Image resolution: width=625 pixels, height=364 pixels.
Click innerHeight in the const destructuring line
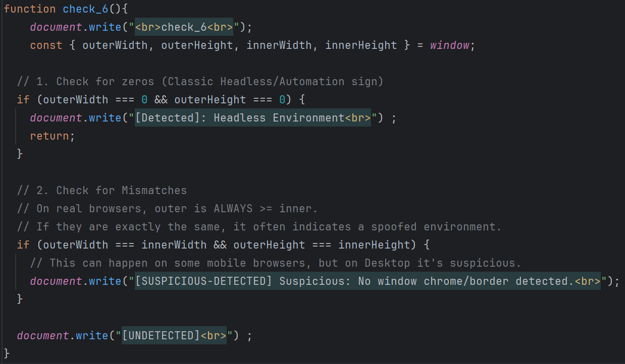click(x=361, y=45)
